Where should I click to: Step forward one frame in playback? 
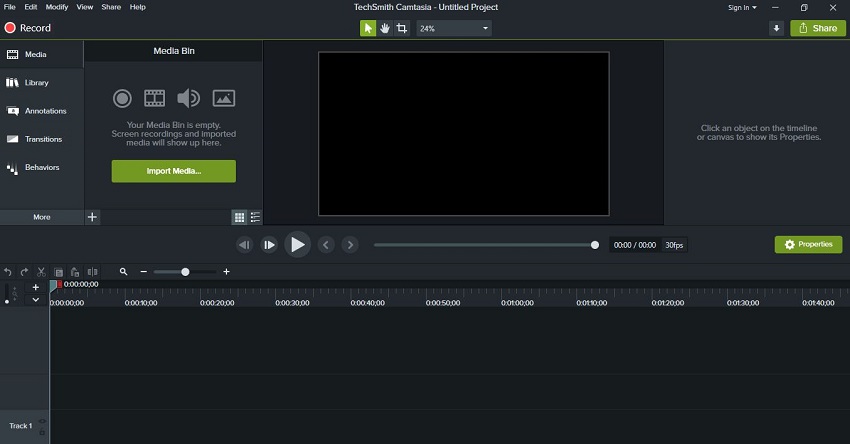click(x=269, y=245)
